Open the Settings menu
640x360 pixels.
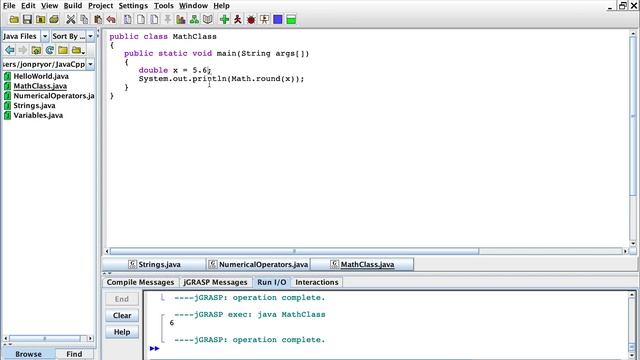133,6
